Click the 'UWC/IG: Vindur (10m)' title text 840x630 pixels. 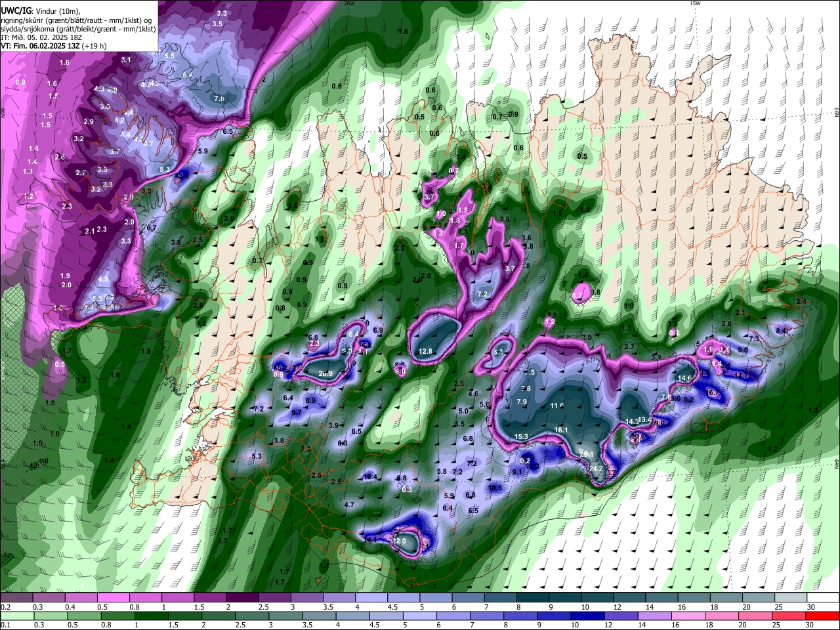[x=39, y=11]
